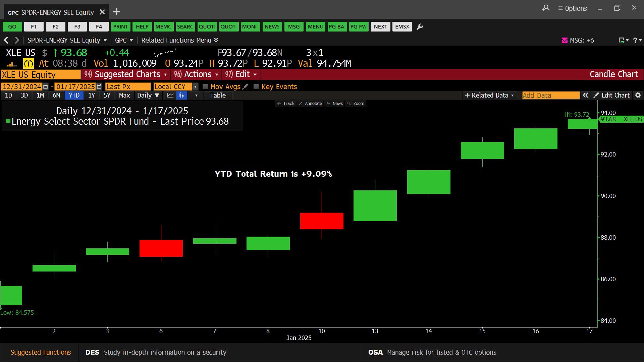This screenshot has width=644, height=362.
Task: Enable the Key Events checkbox
Action: (256, 86)
